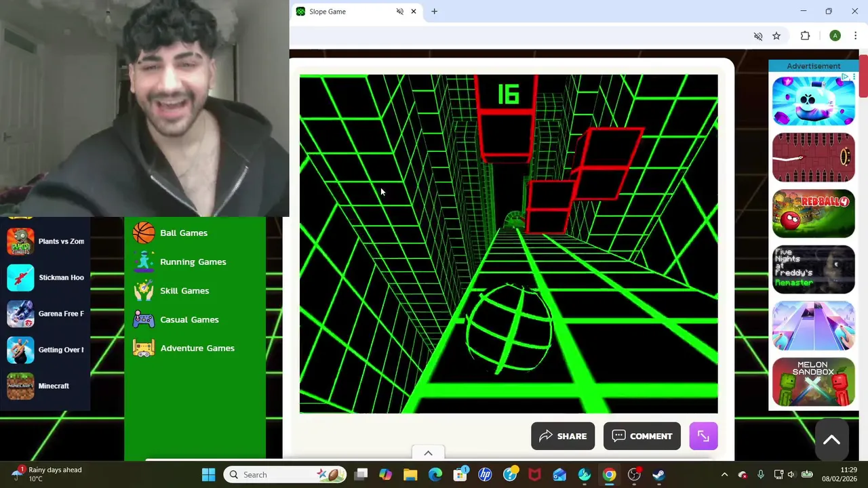Open the blue blob character ad thumbnail
Screen dimensions: 868x488
[813, 101]
